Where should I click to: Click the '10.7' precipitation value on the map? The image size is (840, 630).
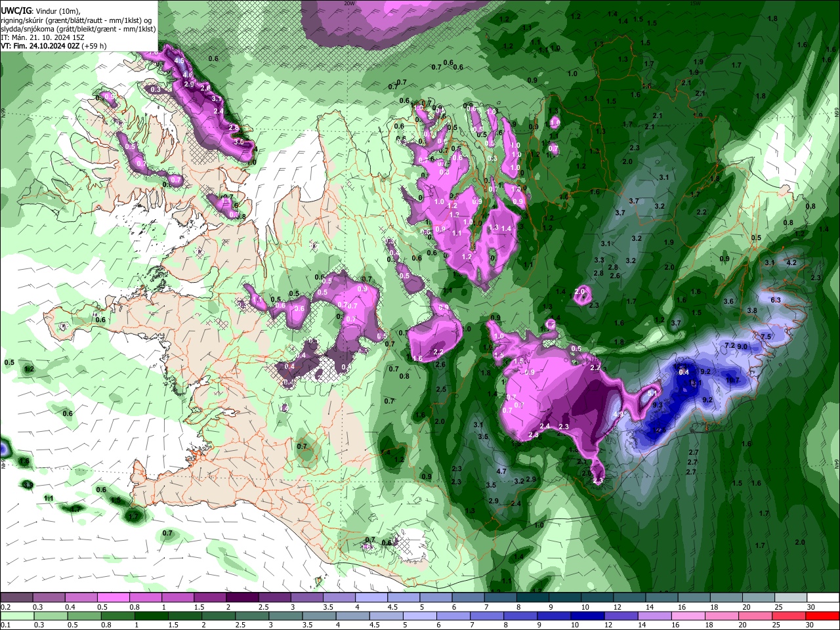click(733, 380)
